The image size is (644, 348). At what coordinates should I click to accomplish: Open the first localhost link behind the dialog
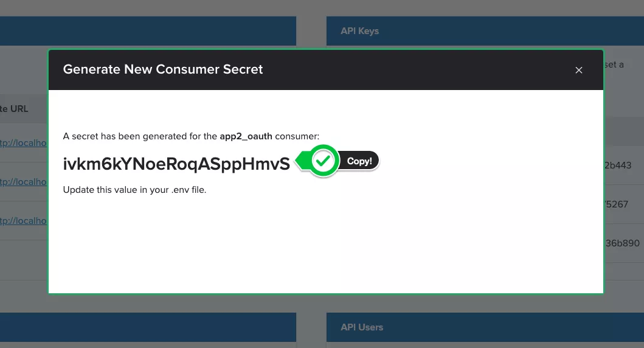(x=24, y=143)
